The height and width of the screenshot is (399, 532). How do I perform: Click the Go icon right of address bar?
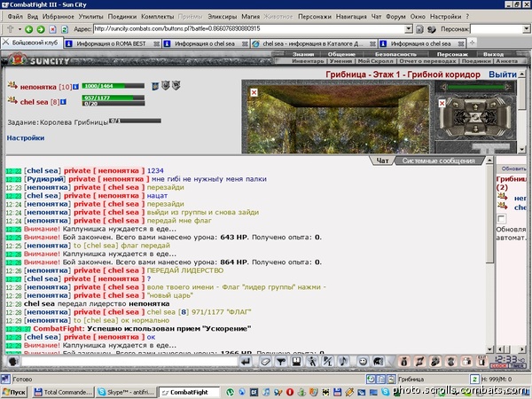[419, 29]
